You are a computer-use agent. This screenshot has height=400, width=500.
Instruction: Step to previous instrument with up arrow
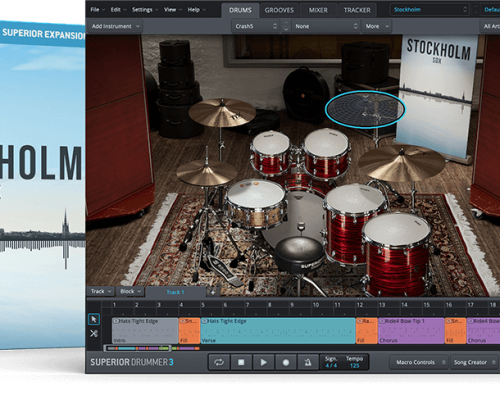click(286, 23)
